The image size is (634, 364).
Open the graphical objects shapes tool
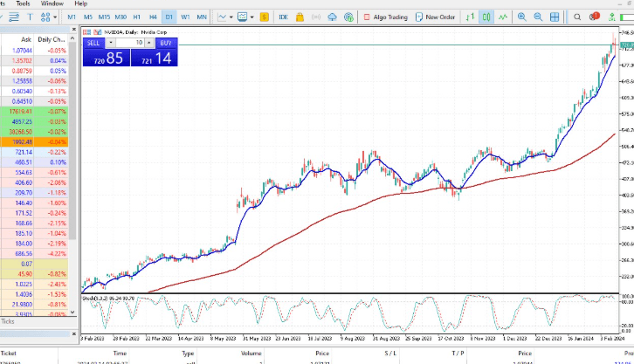[x=45, y=17]
